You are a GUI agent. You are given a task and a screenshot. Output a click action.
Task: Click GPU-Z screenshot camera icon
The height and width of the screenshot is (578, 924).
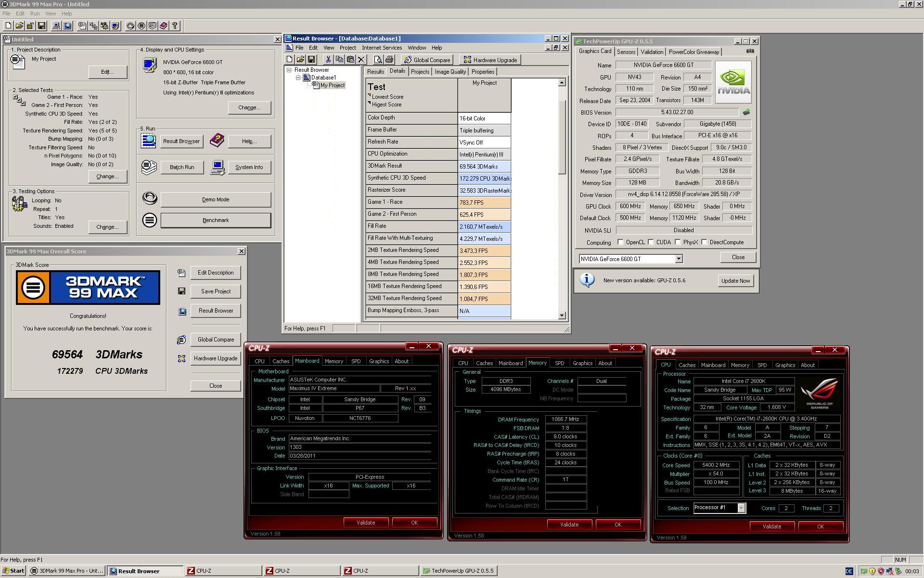tap(750, 51)
